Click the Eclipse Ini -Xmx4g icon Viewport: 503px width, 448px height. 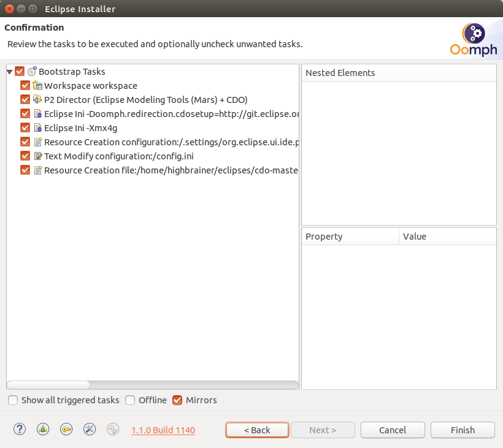[x=37, y=128]
